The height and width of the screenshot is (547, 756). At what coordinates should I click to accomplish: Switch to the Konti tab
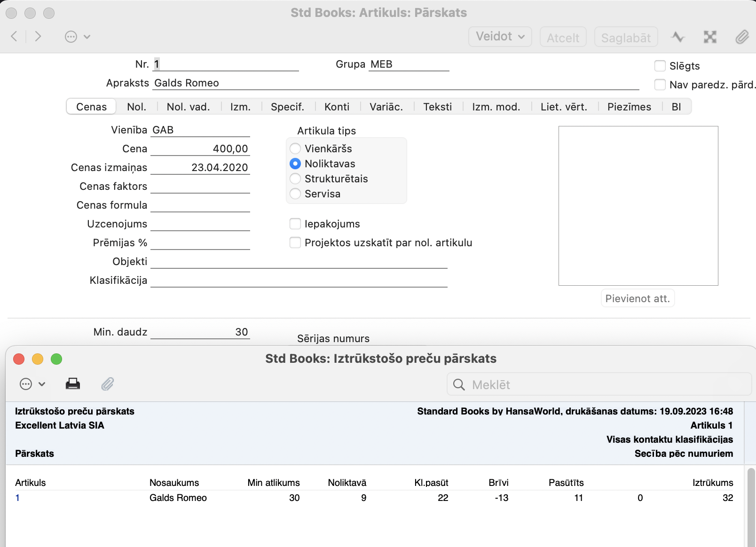point(337,107)
